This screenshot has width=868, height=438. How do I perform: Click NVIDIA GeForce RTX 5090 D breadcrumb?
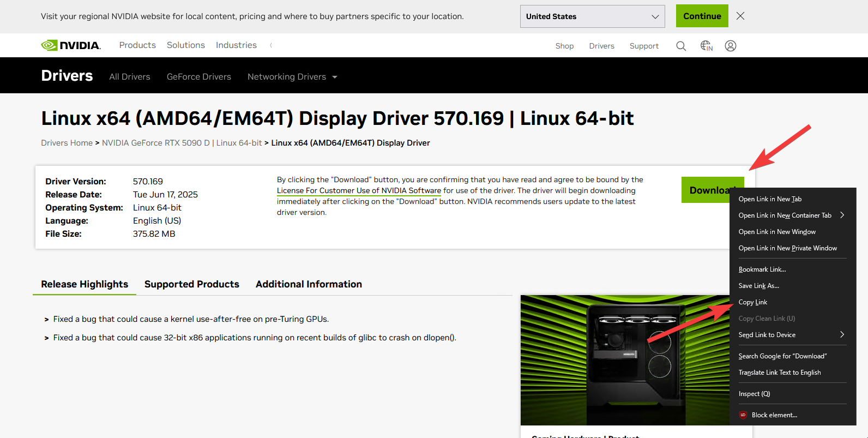coord(182,143)
